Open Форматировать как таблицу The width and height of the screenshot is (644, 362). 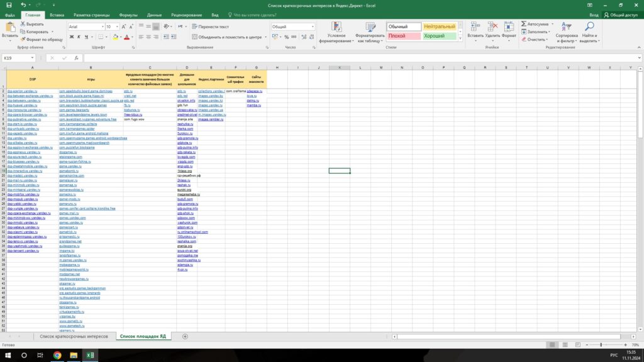[x=370, y=32]
